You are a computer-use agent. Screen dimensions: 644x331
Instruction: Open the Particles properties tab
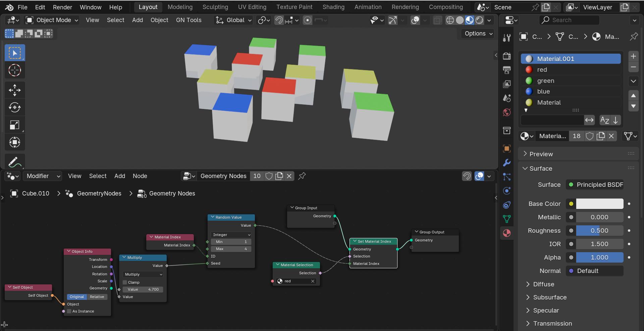click(x=507, y=177)
